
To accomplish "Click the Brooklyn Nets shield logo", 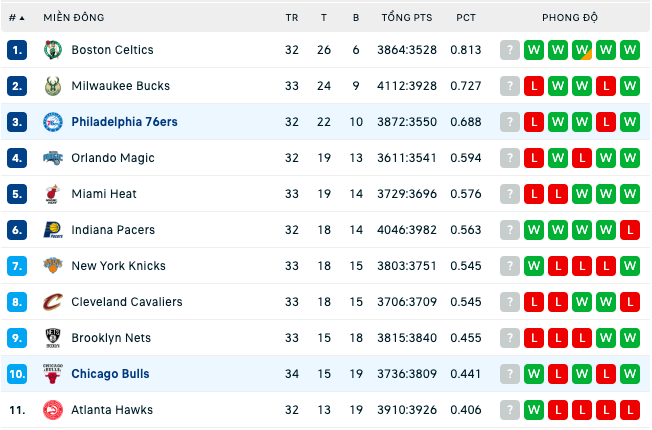I will (x=53, y=338).
